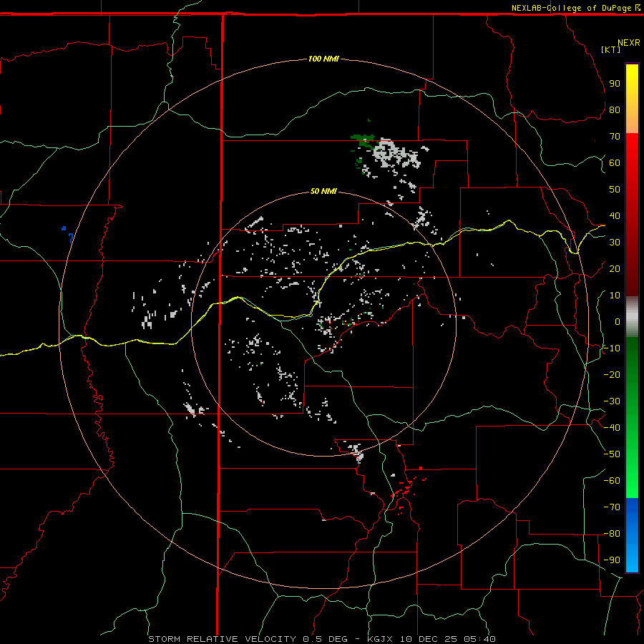Select the -80 value on velocity scale
This screenshot has width=644, height=644.
pyautogui.click(x=612, y=534)
